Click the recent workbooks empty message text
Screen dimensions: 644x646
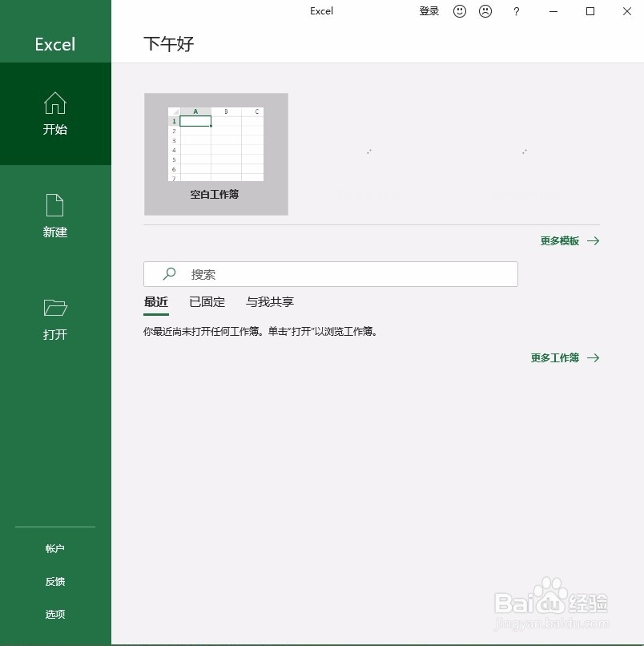click(x=260, y=331)
